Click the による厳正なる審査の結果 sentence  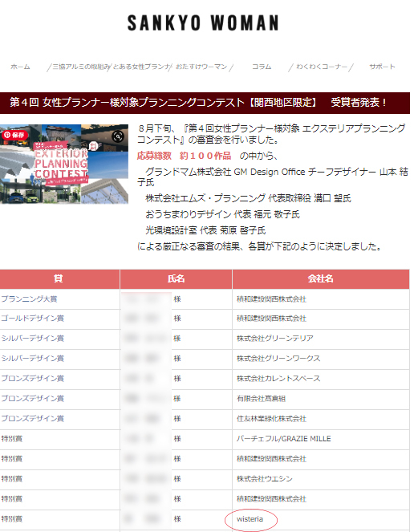(259, 246)
